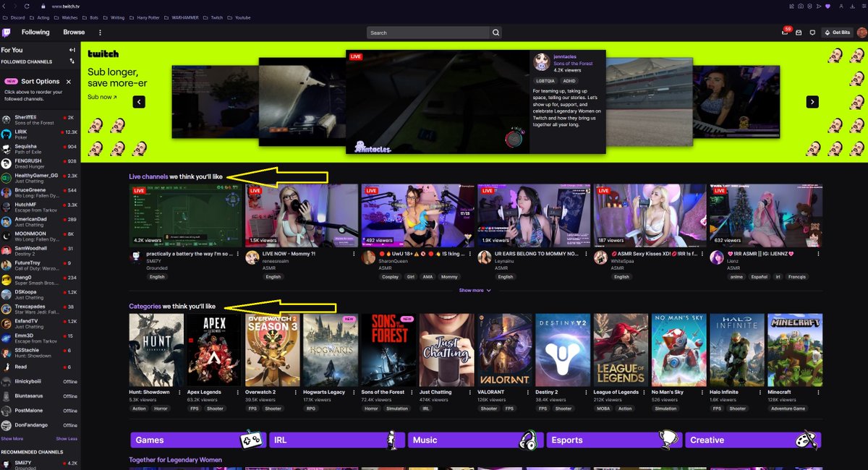868x470 pixels.
Task: Go to next carousel stream with right arrow
Action: coord(812,102)
